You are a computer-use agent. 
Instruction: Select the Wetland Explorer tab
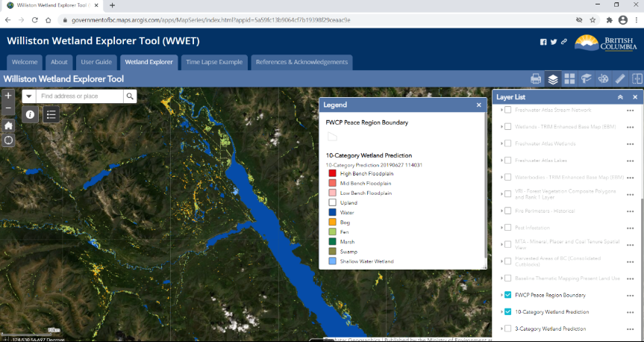(149, 62)
